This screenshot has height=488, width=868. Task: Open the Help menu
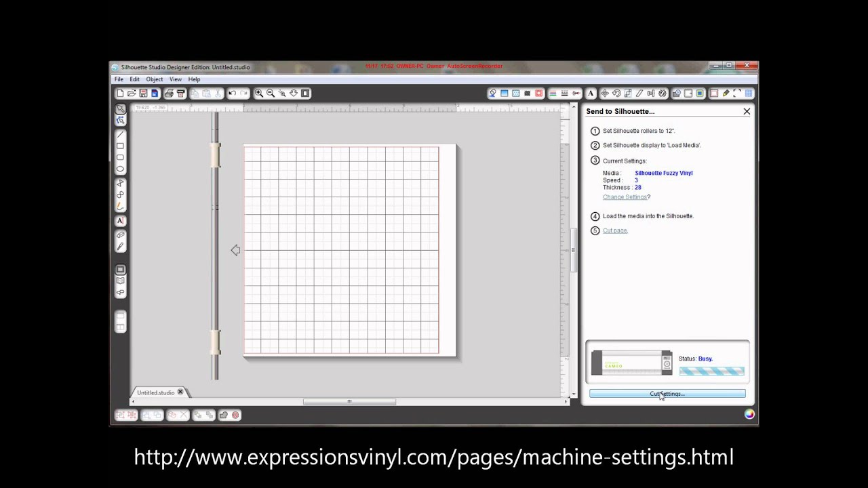coord(194,79)
